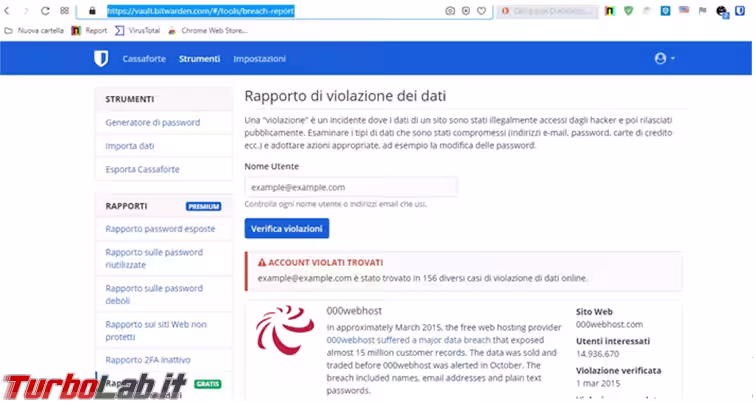Open the Nuova cartella bookmark folder
Screen dimensions: 756x402
pos(34,30)
